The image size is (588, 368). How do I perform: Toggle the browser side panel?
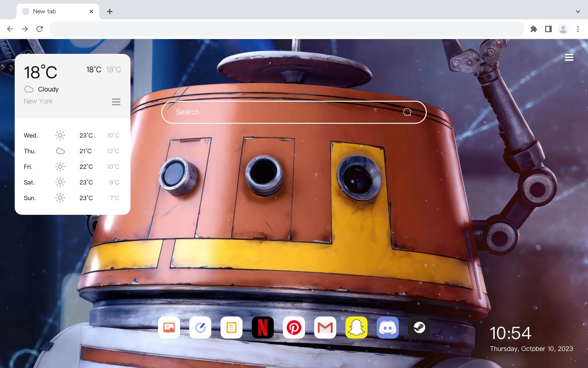click(548, 29)
